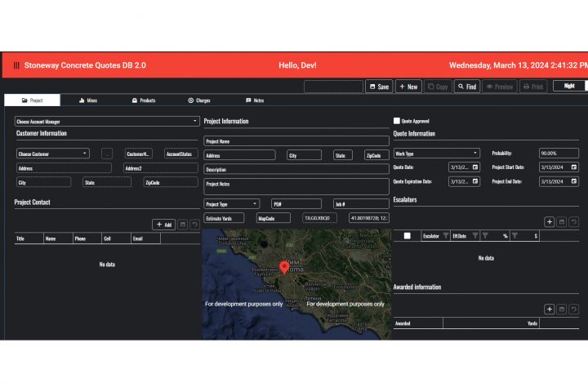Click the Yards column header
588x392 pixels.
click(x=492, y=323)
